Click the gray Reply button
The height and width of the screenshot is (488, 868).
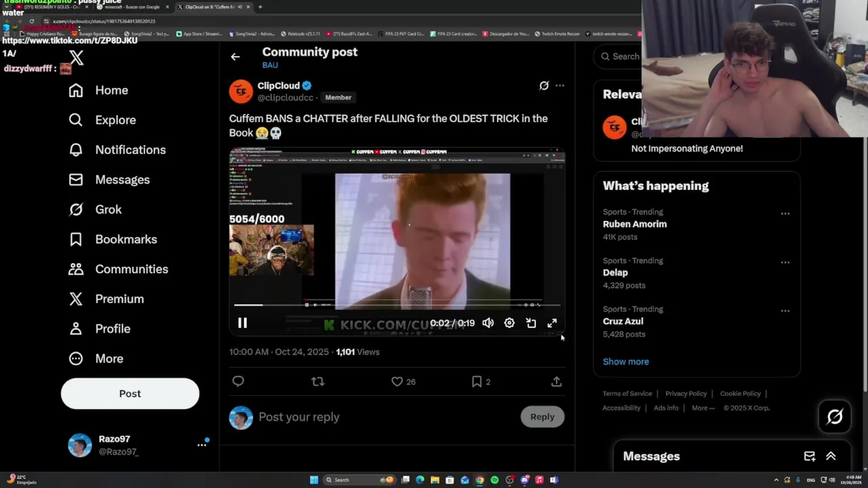542,417
